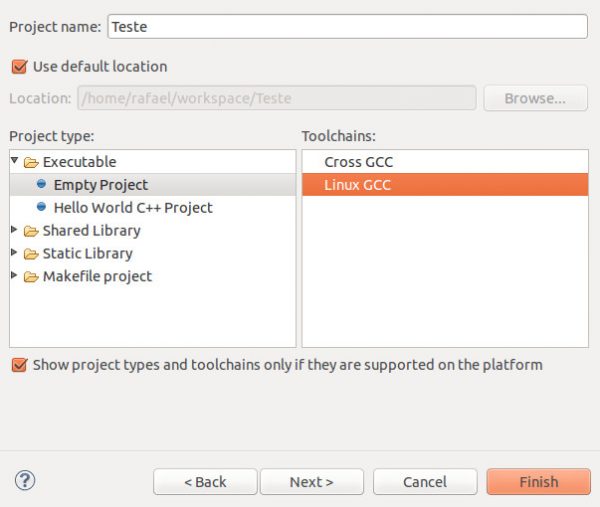Expand the Static Library tree node
600x507 pixels.
pyautogui.click(x=15, y=254)
